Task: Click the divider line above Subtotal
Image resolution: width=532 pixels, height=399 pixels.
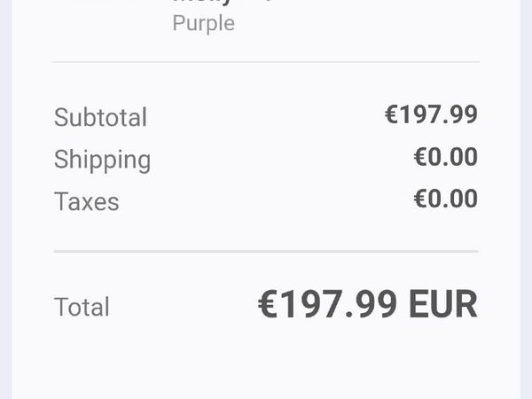Action: [x=266, y=62]
